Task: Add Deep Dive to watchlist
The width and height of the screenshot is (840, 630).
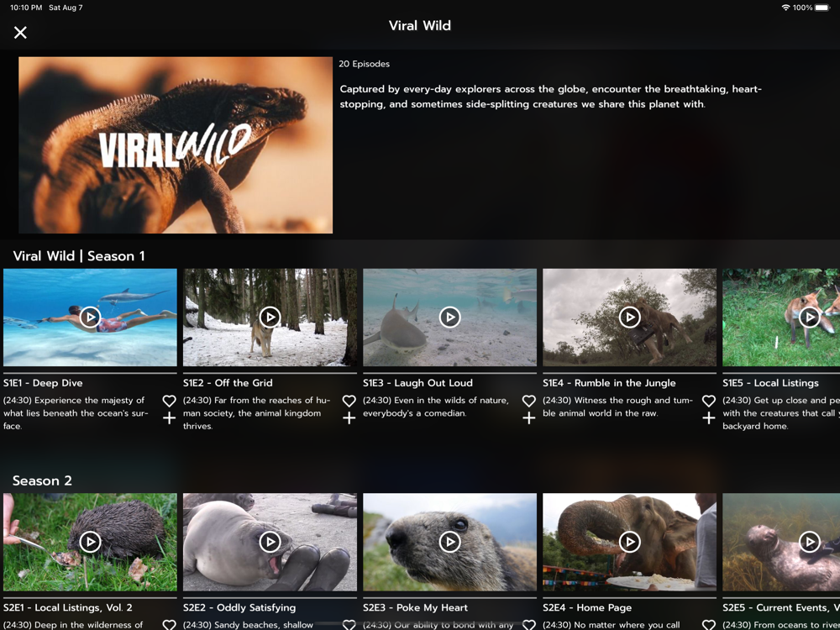Action: coord(170,417)
